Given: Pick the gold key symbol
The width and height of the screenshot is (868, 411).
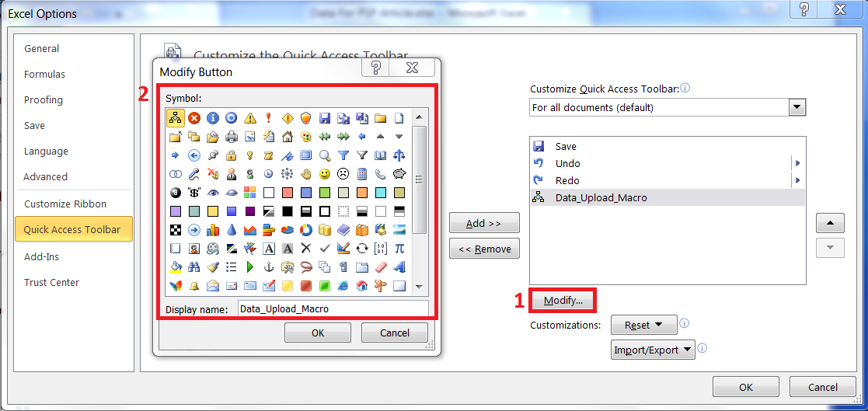Looking at the screenshot, I should [250, 155].
